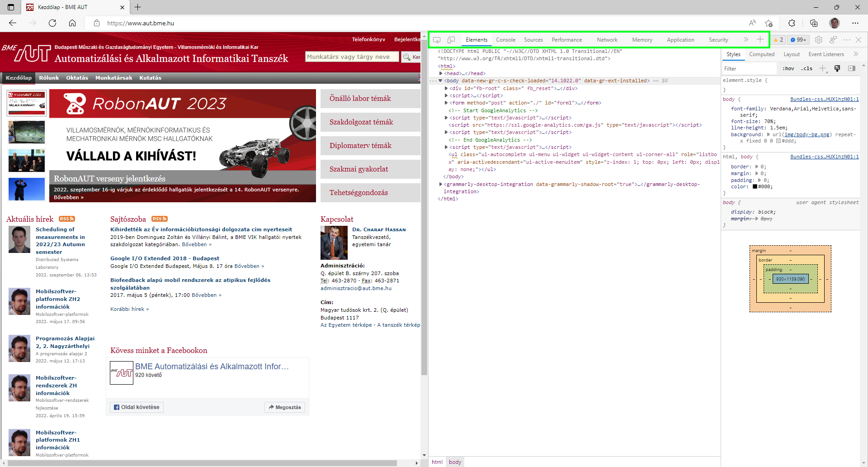Open a new browser tab
The image size is (868, 467).
(138, 7)
